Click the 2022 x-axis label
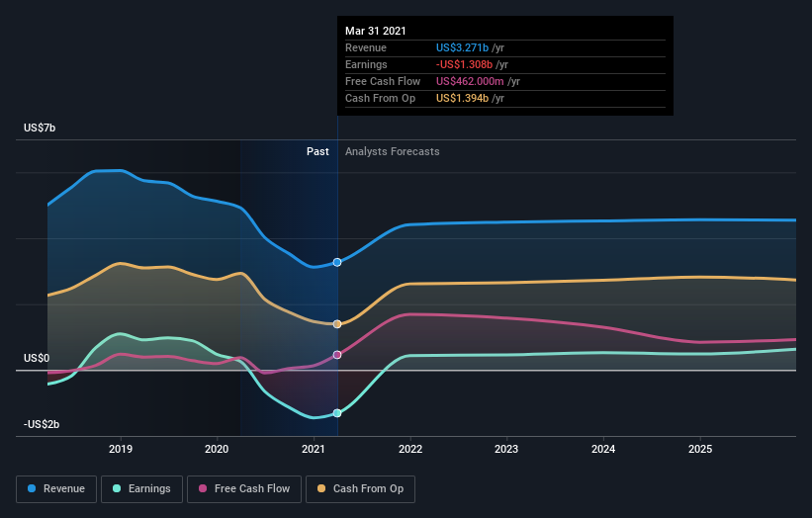This screenshot has width=812, height=518. [410, 449]
